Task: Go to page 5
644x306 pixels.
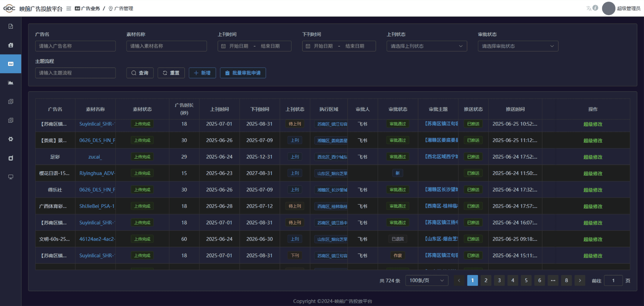Action: point(526,280)
